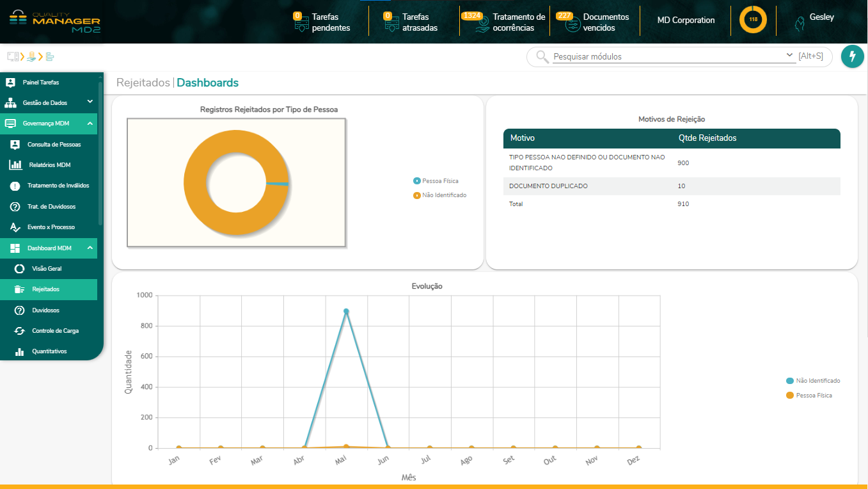Viewport: 868px width, 489px height.
Task: Click the Tratamento de Inválidos exclamation icon
Action: (15, 186)
